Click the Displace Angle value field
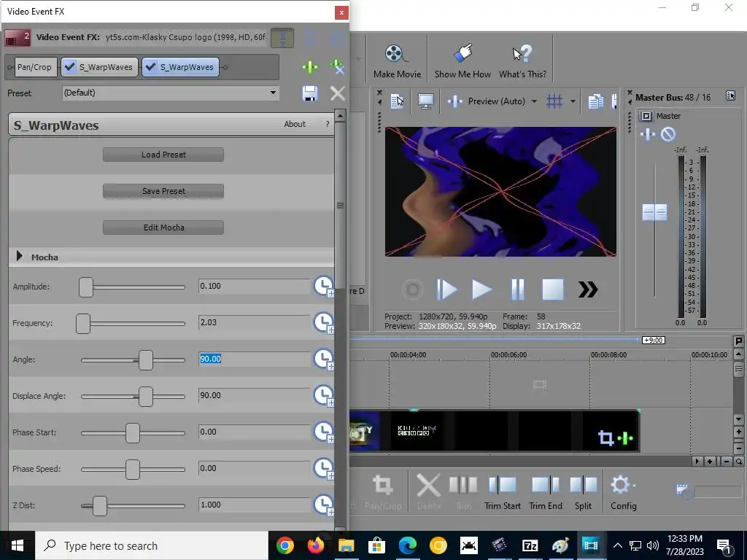The width and height of the screenshot is (747, 560). [254, 395]
